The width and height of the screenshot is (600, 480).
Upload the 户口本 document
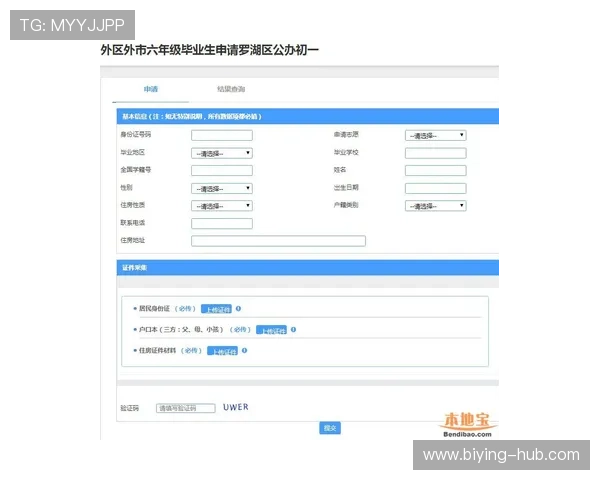pos(271,330)
